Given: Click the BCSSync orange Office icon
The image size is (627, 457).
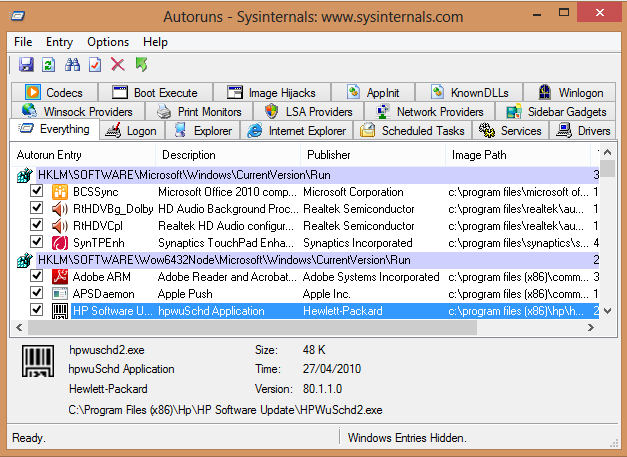Looking at the screenshot, I should tap(60, 192).
